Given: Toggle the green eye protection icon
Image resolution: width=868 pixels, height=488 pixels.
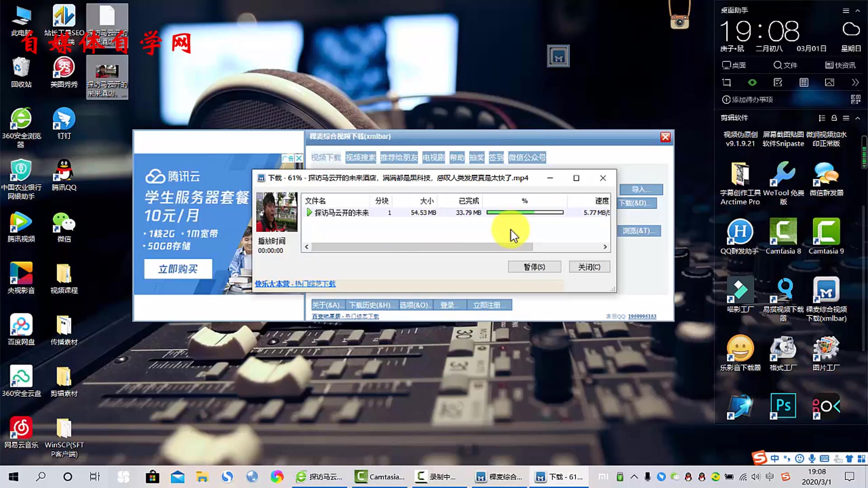Looking at the screenshot, I should click(x=752, y=83).
